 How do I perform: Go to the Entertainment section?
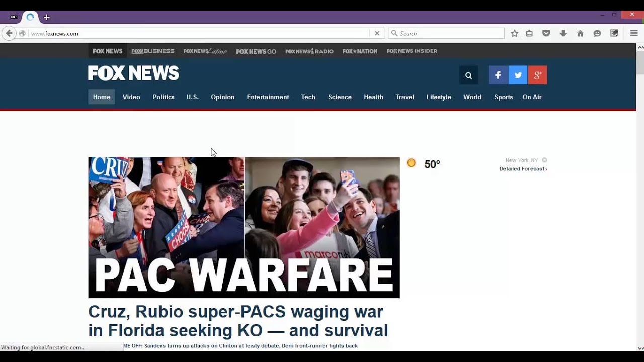coord(268,97)
